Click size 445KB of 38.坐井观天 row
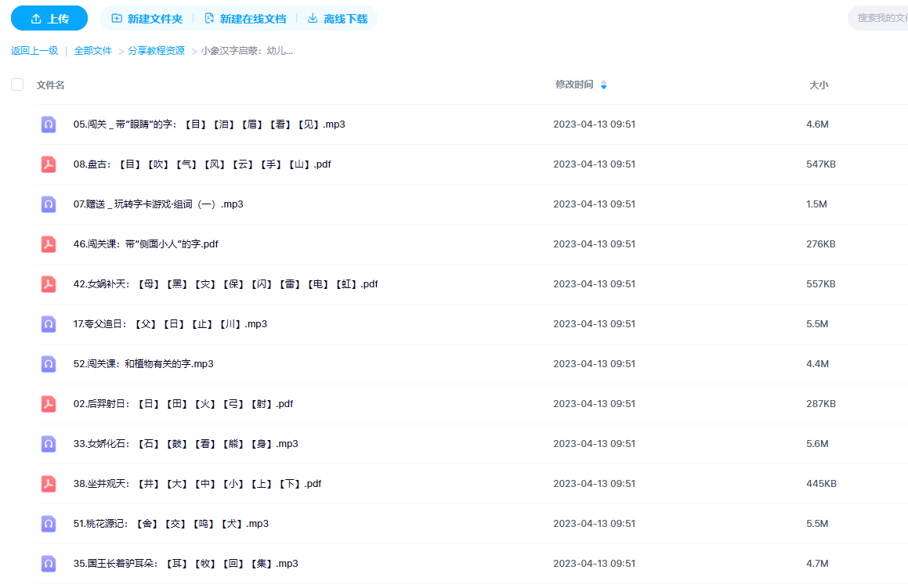The width and height of the screenshot is (908, 588). [x=821, y=484]
